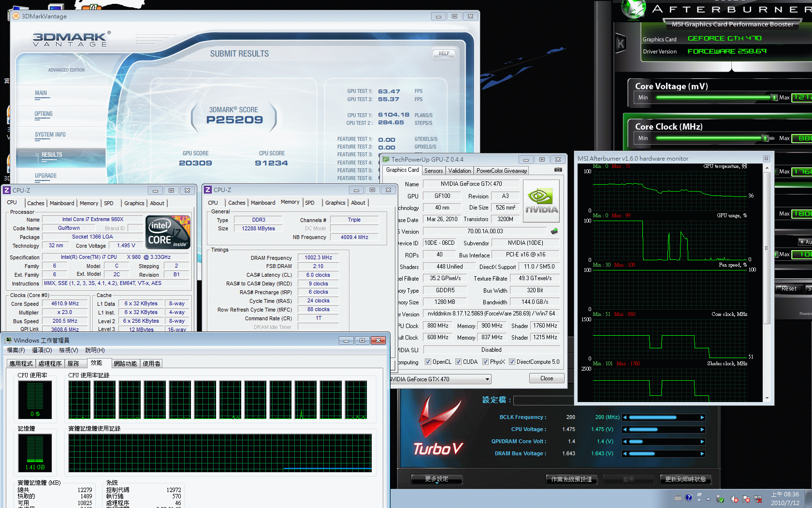The height and width of the screenshot is (508, 812).
Task: Increase DRAM Bus Voltage with right arrow
Action: click(x=702, y=454)
